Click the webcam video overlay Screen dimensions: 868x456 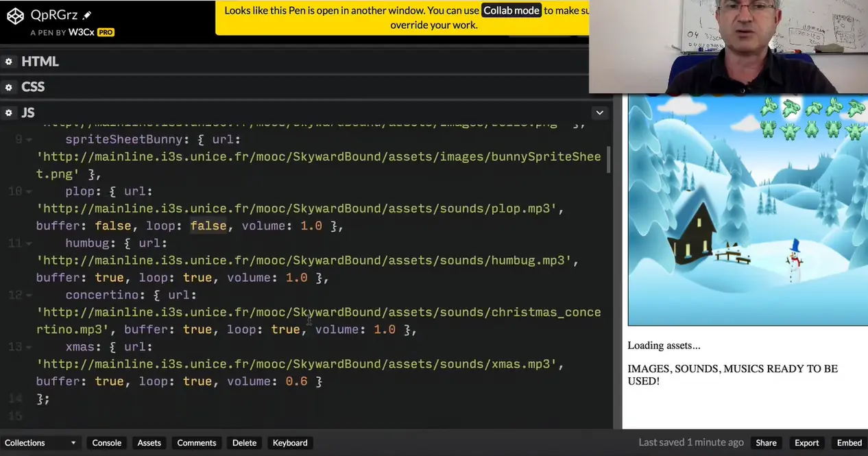point(728,47)
